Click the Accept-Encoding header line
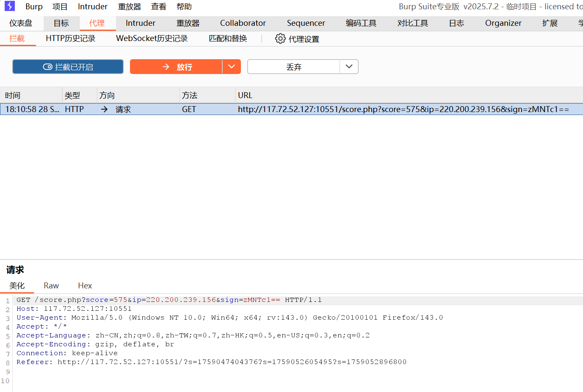The image size is (583, 392). pyautogui.click(x=95, y=344)
